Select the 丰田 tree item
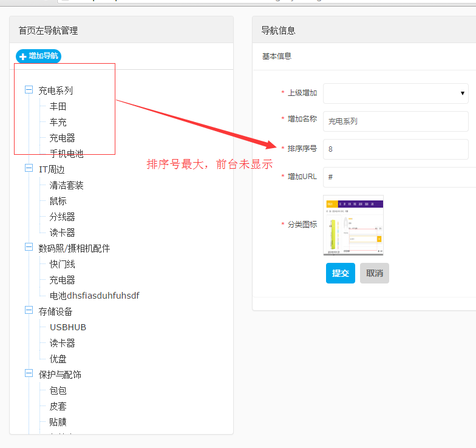Screen dimensions: 476x448 click(58, 106)
